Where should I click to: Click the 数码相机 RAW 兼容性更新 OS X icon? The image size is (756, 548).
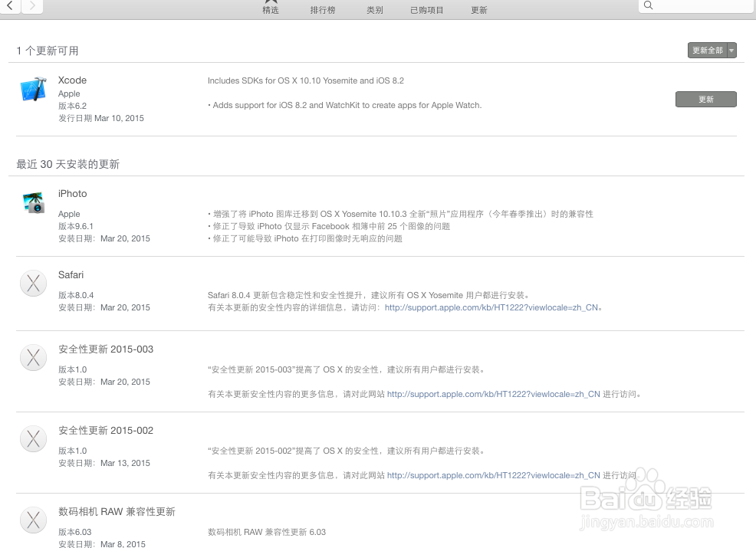(33, 520)
